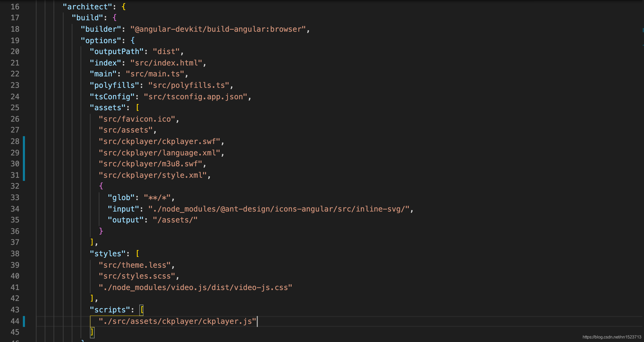Click the "src/tsconfig.app.json" string
The image size is (644, 342).
pos(195,97)
